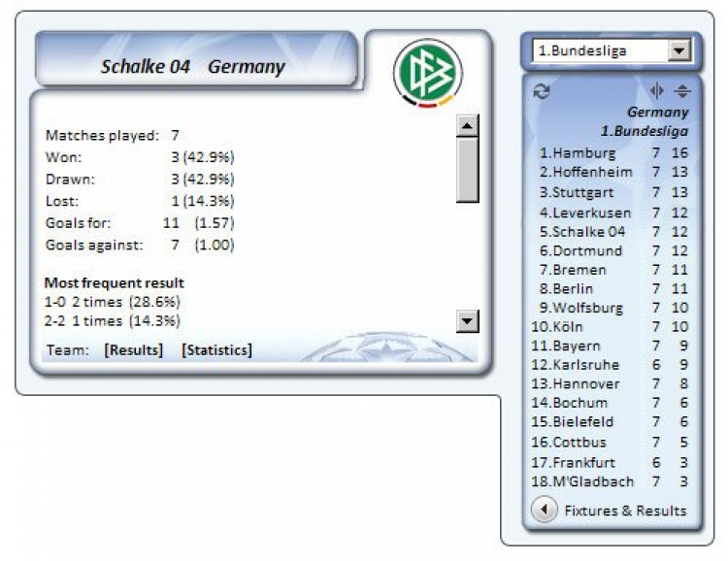This screenshot has height=561, width=728.
Task: Click the 1-0 2 times (28.6%) line
Action: pyautogui.click(x=113, y=302)
